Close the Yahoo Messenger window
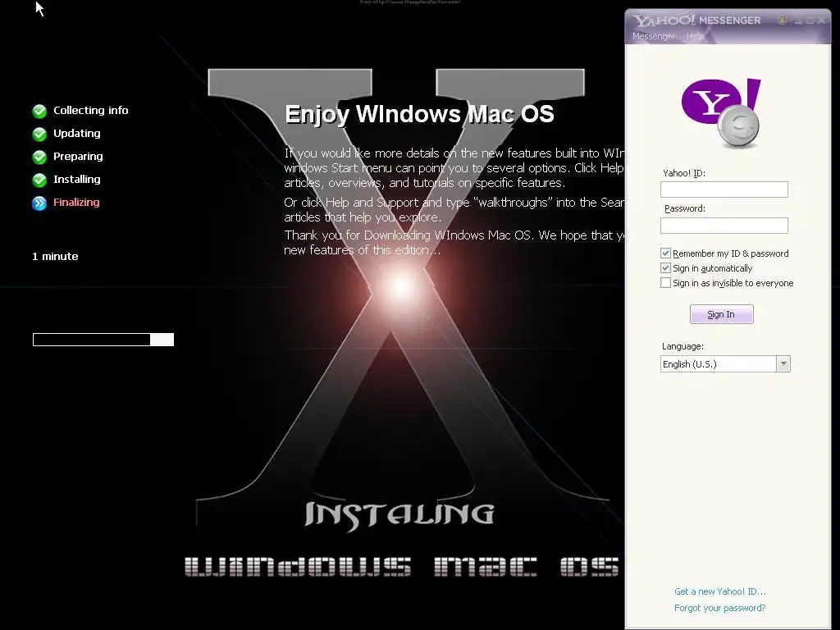 822,21
